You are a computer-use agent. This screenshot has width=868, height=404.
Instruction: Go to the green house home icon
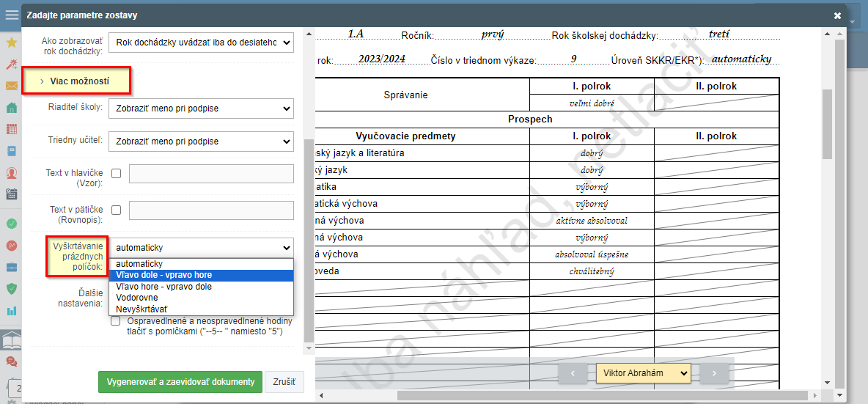coord(11,108)
